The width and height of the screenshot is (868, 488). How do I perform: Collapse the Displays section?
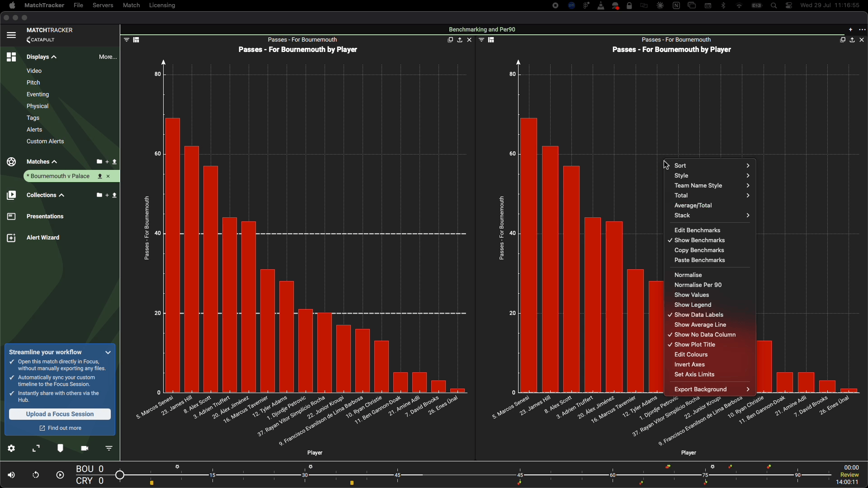click(x=42, y=57)
